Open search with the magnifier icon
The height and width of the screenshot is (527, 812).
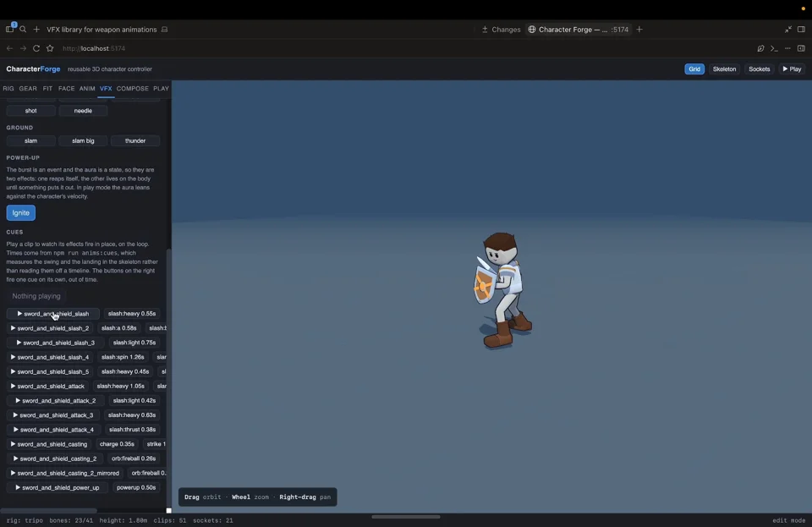[23, 30]
